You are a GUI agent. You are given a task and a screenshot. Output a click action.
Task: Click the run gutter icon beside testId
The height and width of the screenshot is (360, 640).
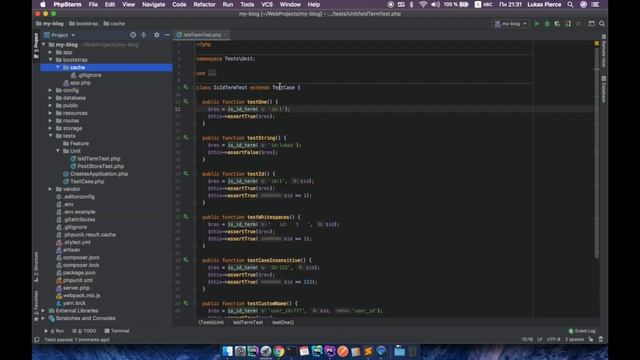[x=186, y=173]
